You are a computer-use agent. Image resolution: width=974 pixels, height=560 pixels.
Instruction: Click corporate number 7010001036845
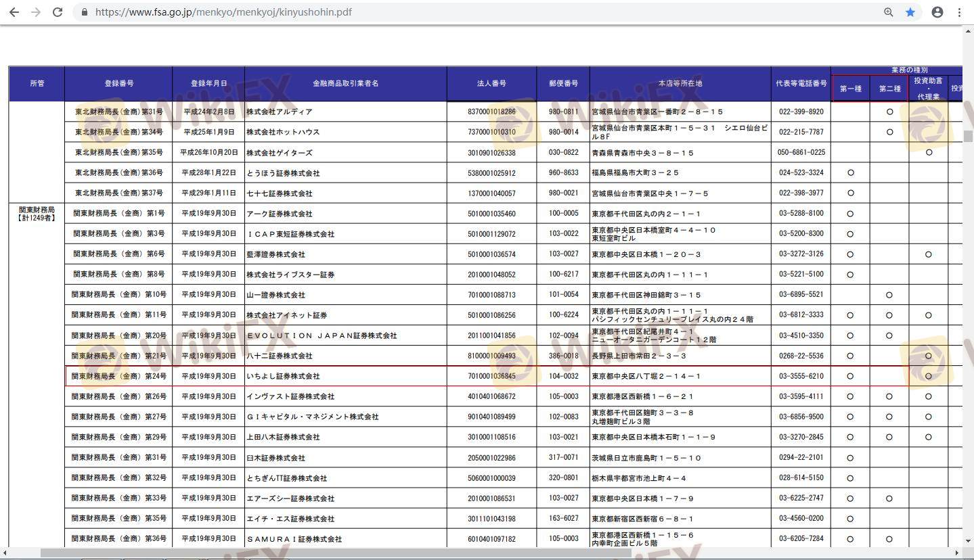coord(491,376)
